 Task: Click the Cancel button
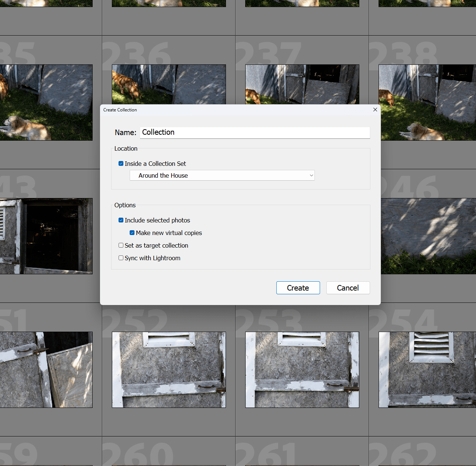click(x=347, y=288)
